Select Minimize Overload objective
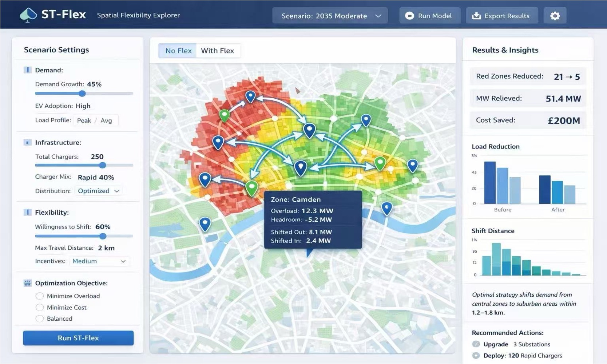 pyautogui.click(x=39, y=296)
